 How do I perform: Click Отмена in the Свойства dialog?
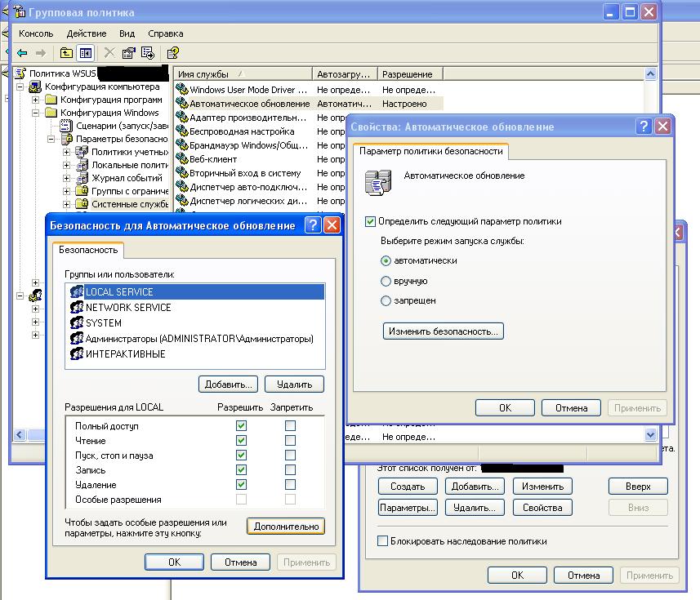point(571,407)
